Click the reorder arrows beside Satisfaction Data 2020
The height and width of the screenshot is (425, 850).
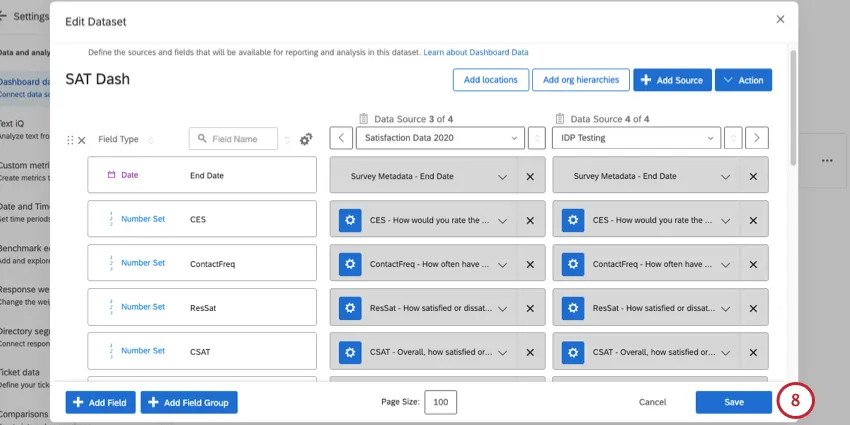pos(537,138)
